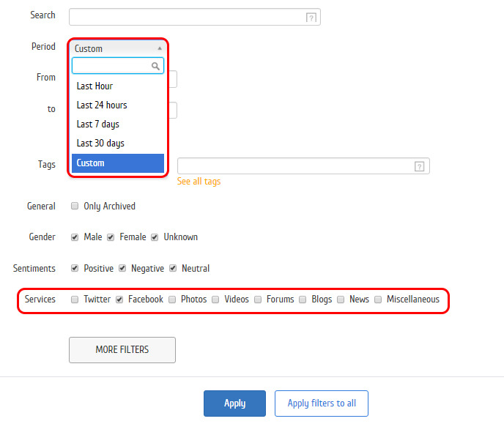Click the help icon in Search field
This screenshot has width=504, height=424.
(311, 18)
